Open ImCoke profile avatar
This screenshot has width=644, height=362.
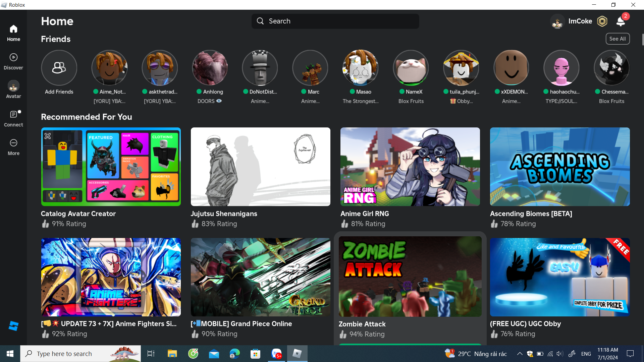pyautogui.click(x=557, y=21)
